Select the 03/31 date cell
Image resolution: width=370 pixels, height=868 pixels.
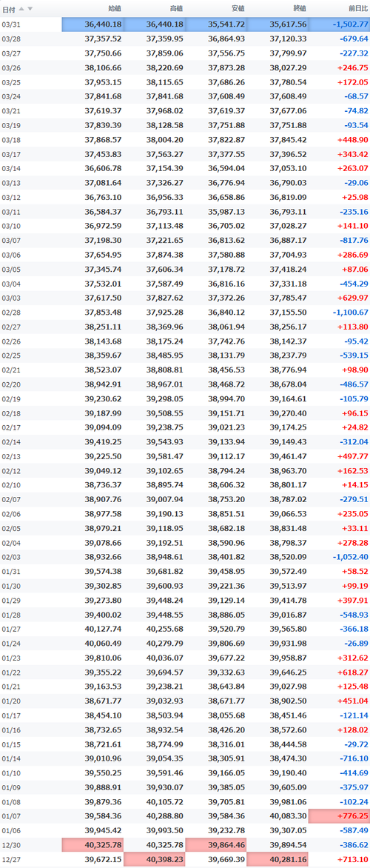31,24
